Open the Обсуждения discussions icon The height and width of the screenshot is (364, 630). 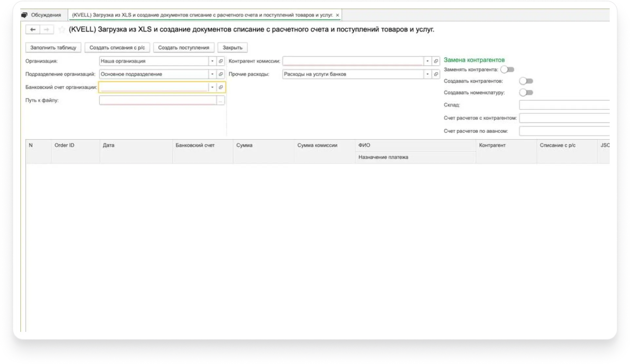(24, 15)
